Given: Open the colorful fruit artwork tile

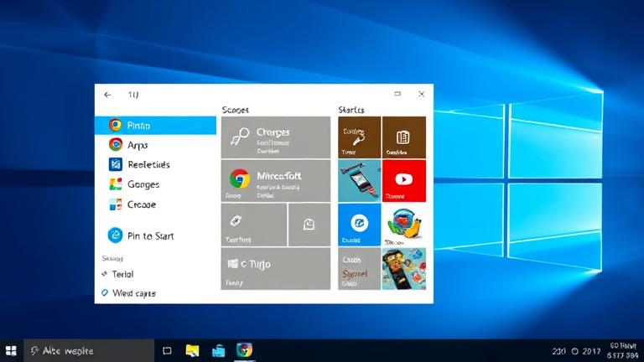Looking at the screenshot, I should pos(403,225).
